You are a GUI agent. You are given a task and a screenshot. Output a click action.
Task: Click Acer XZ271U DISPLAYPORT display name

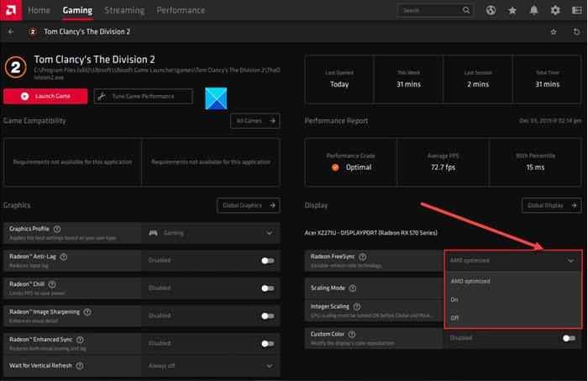[371, 233]
